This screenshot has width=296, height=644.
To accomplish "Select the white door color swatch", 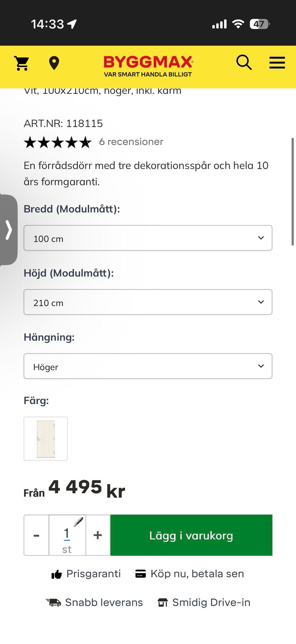I will coord(46,438).
